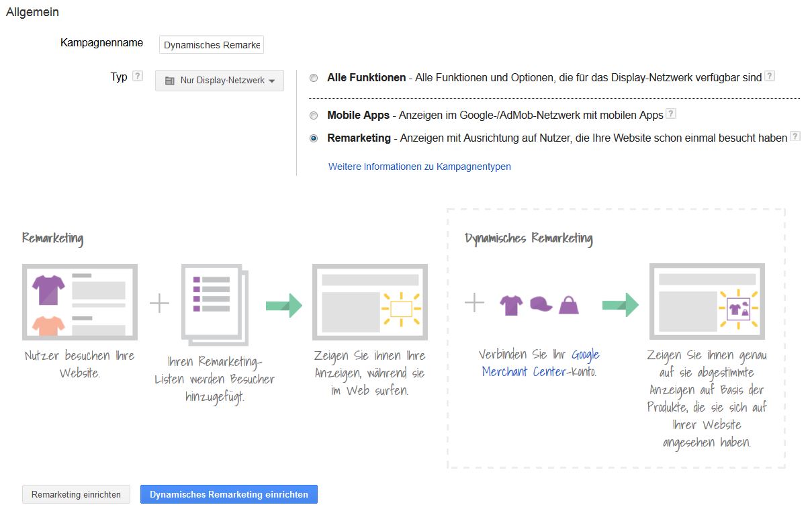
Task: Open help tooltip for Alle Funktionen
Action: pos(770,77)
